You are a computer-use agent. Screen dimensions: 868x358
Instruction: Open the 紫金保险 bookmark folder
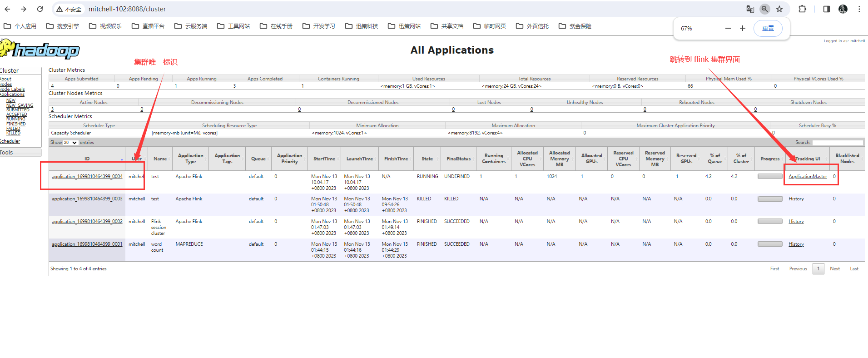[x=575, y=26]
